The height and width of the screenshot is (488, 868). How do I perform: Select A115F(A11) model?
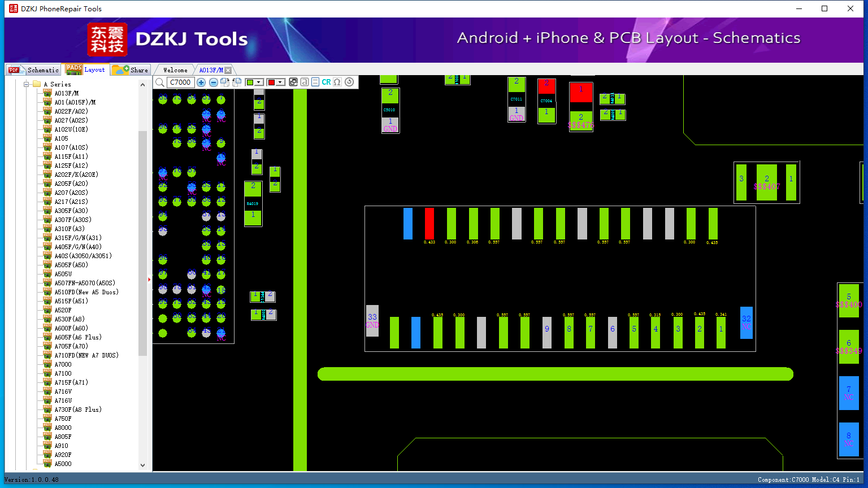tap(71, 156)
